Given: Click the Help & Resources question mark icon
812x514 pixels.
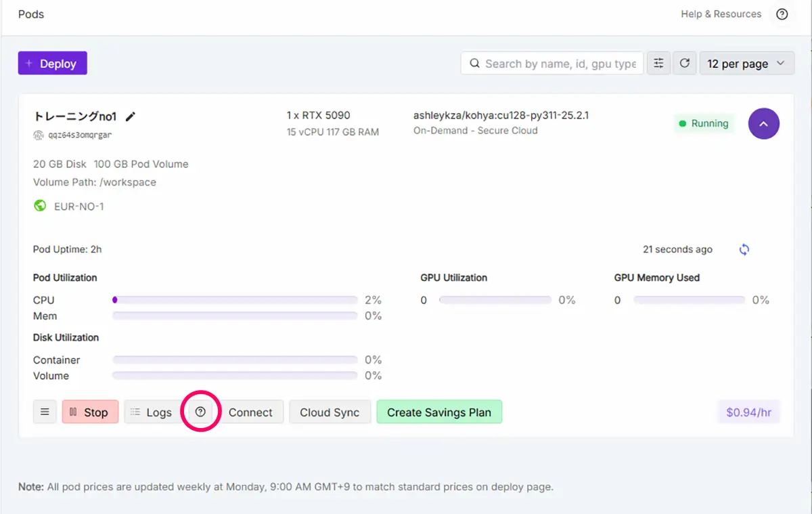Looking at the screenshot, I should click(x=782, y=14).
